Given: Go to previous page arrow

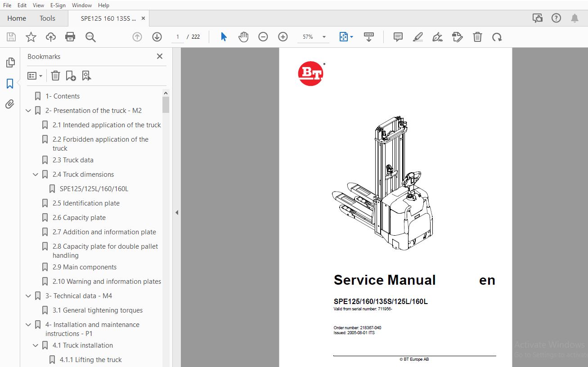Looking at the screenshot, I should [x=137, y=37].
